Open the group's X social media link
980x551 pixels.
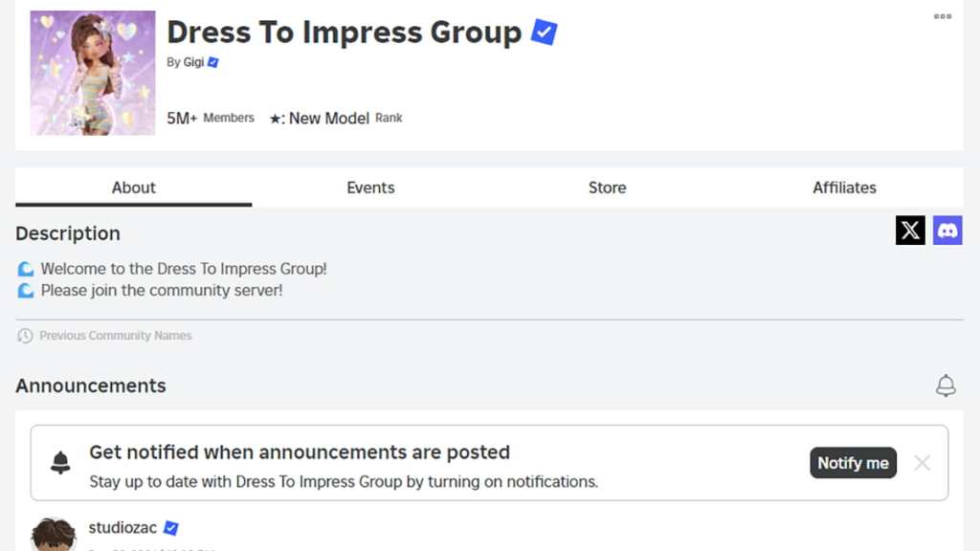[x=910, y=230]
